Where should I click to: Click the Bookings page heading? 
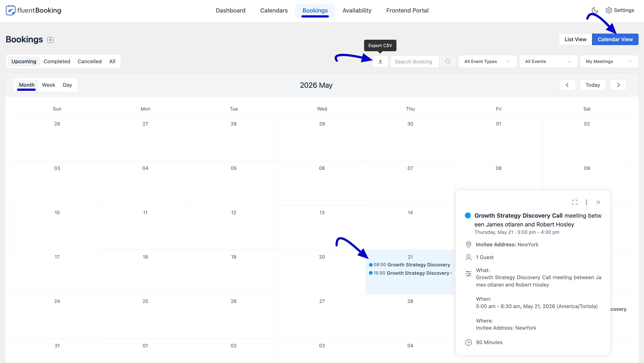24,39
